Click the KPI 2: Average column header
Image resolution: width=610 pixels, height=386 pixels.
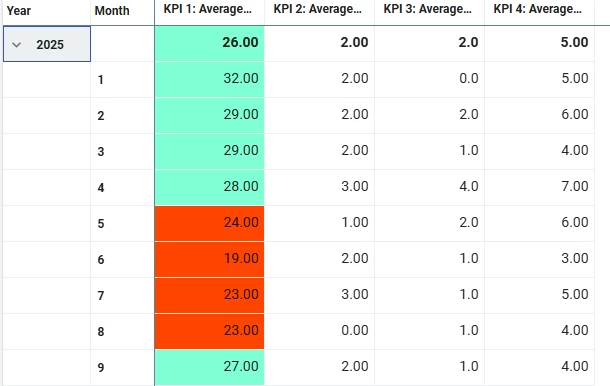319,10
